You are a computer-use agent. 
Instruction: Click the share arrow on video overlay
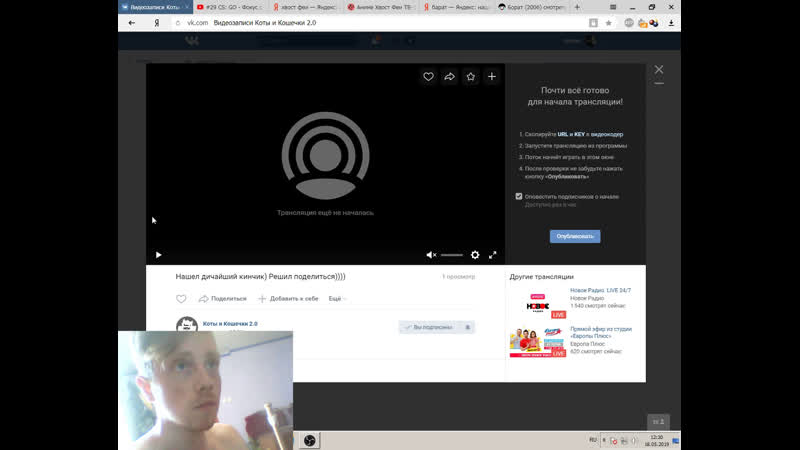coord(450,77)
